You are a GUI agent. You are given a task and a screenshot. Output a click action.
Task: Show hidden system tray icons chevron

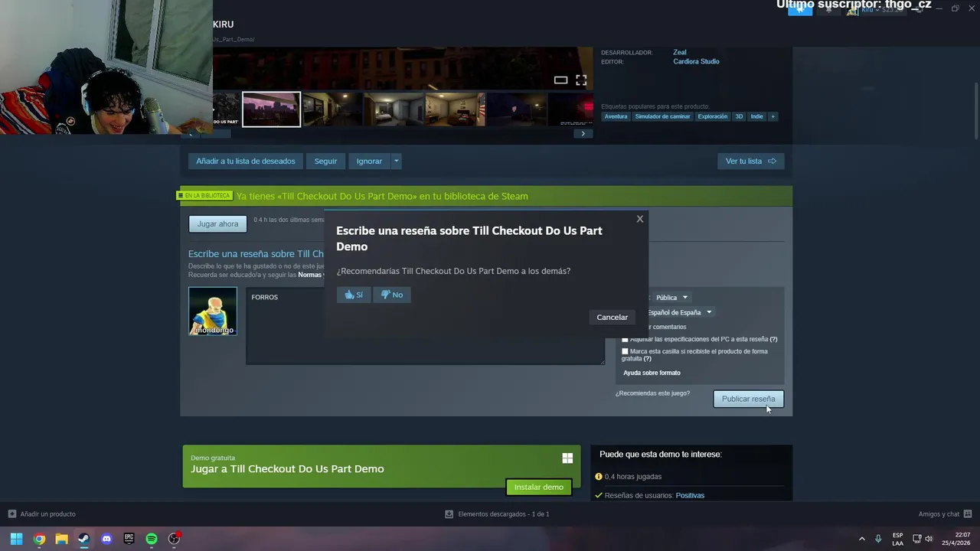click(862, 539)
